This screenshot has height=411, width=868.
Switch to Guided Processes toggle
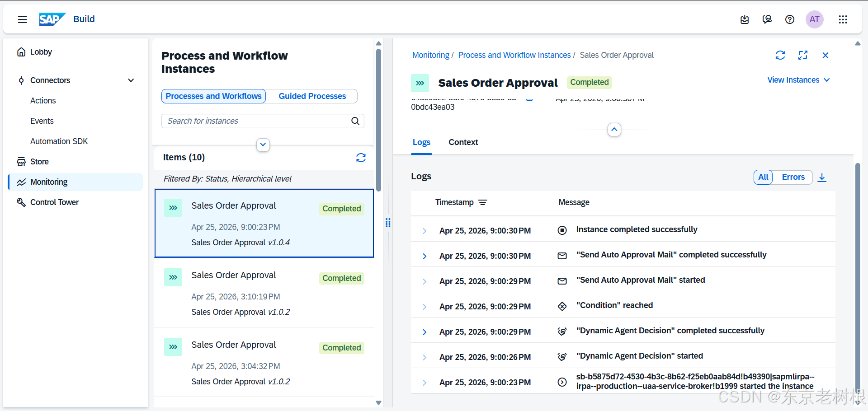point(312,96)
